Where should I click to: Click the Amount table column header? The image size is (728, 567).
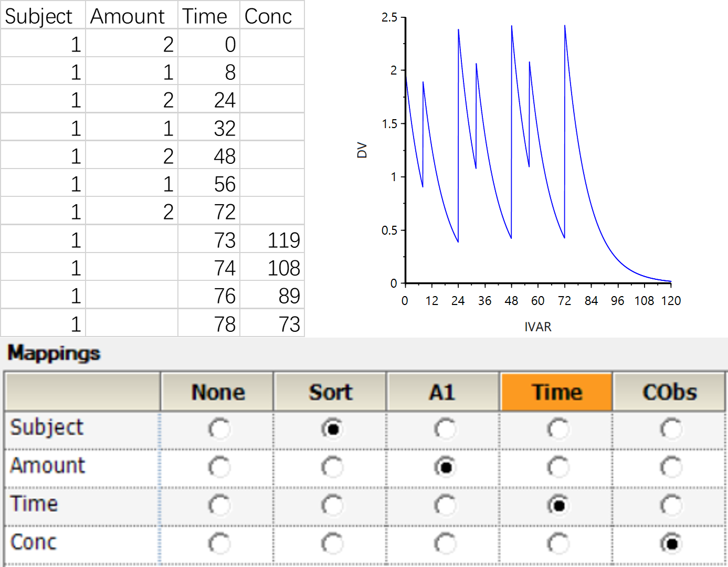[x=131, y=16]
